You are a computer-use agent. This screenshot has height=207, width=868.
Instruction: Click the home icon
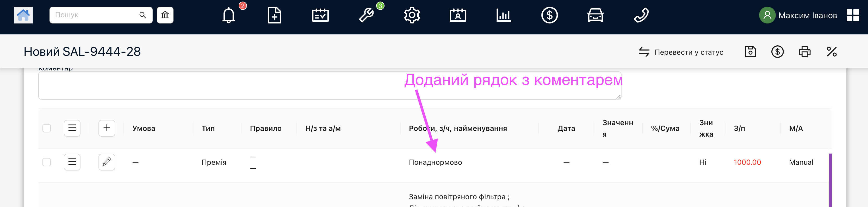click(x=23, y=15)
